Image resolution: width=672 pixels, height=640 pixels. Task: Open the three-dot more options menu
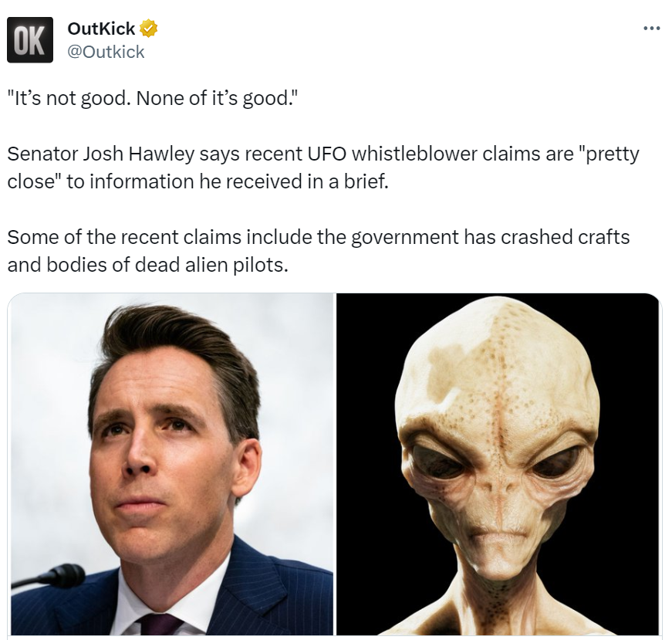point(652,29)
